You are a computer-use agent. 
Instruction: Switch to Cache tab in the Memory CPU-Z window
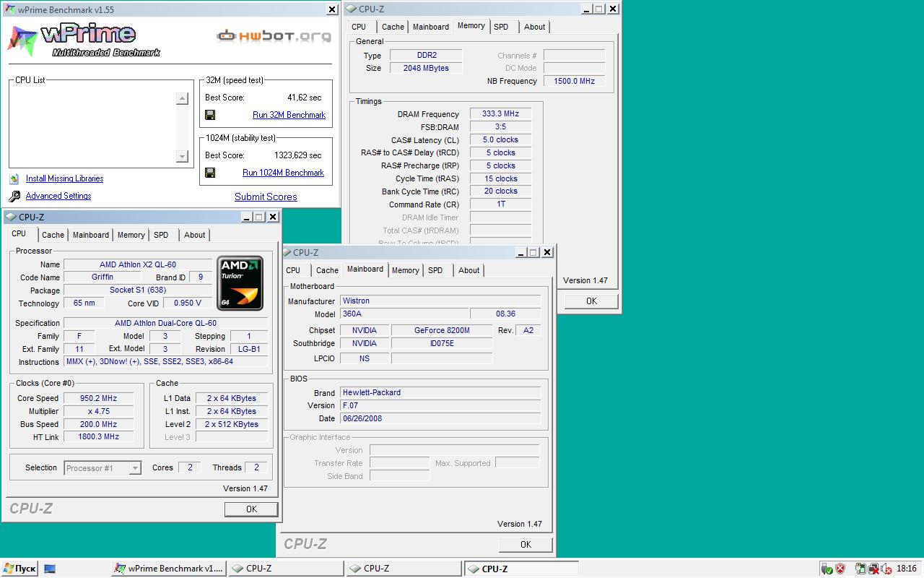[393, 27]
